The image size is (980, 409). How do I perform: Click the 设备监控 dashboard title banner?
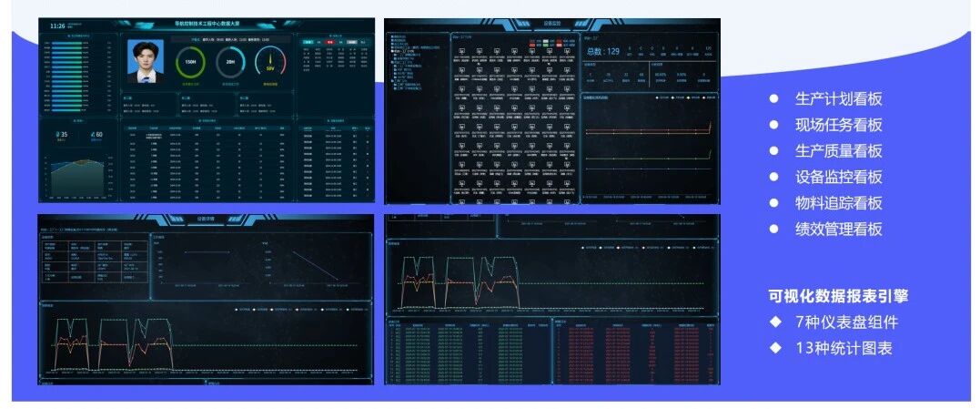click(551, 23)
